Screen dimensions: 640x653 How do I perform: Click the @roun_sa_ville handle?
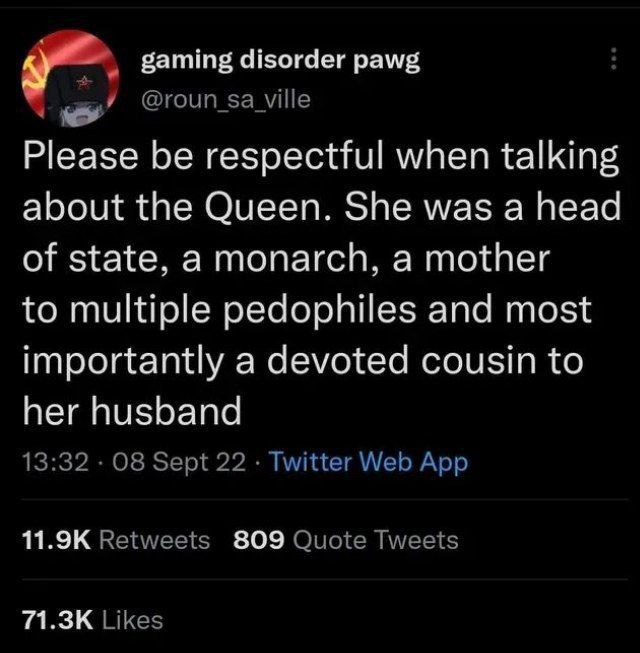pos(226,100)
